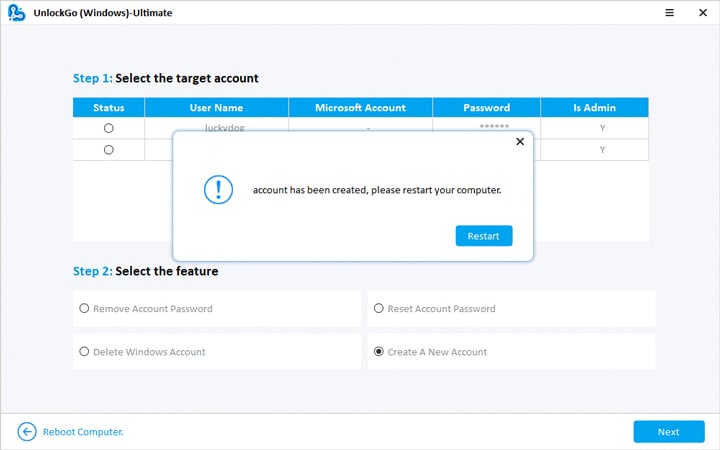Click the Microsoft Account column header
720x450 pixels.
tap(360, 108)
